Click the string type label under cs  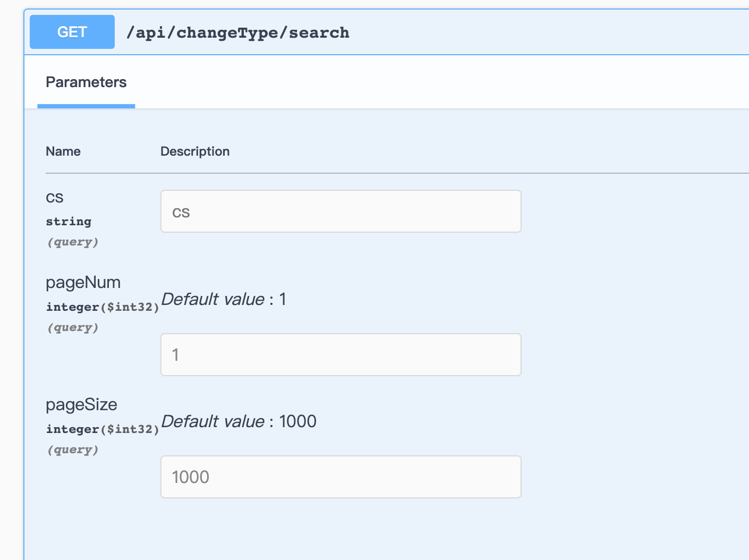pos(69,222)
